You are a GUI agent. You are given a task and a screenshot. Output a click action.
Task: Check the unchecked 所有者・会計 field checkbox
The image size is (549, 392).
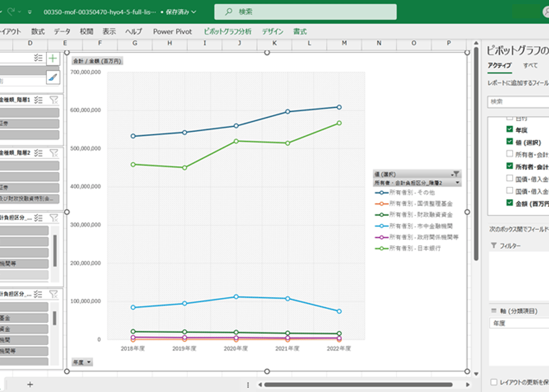click(510, 154)
